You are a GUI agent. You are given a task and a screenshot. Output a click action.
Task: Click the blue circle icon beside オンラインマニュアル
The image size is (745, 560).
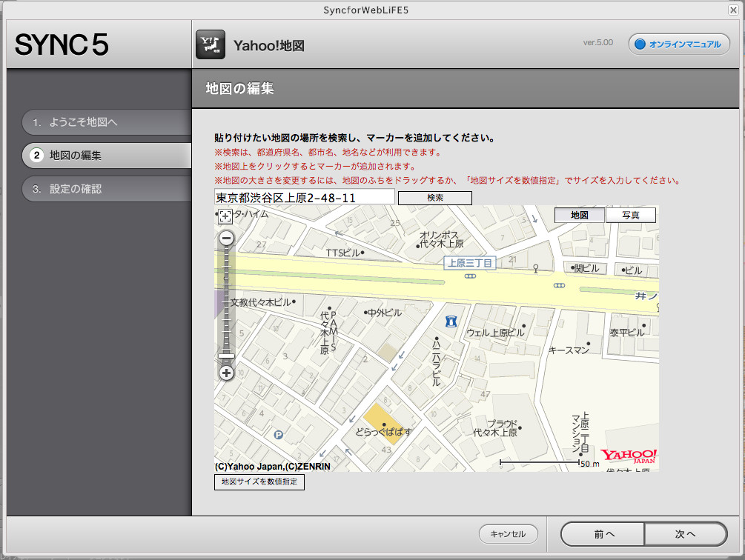coord(638,44)
